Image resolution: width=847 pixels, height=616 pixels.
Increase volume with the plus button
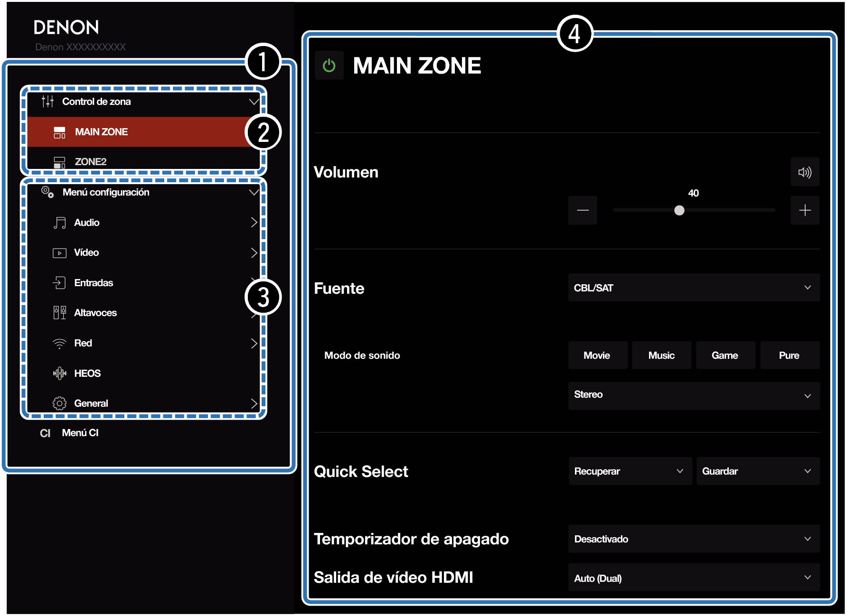[805, 210]
